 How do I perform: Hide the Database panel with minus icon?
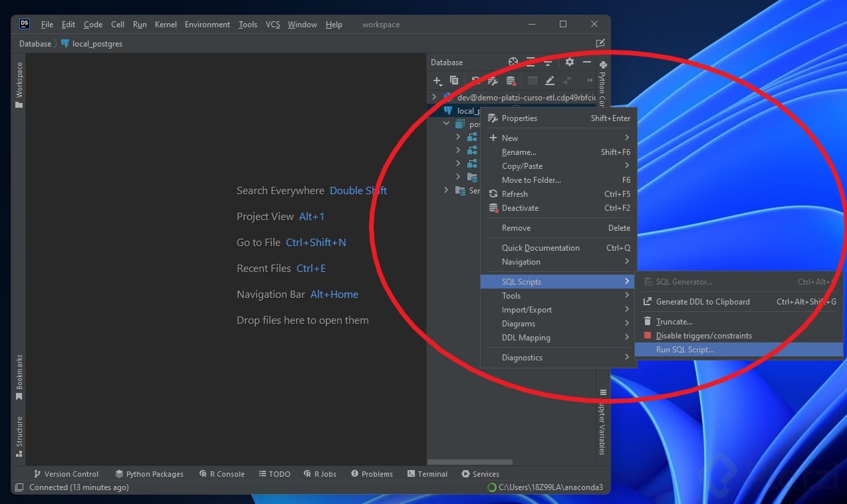pyautogui.click(x=587, y=62)
